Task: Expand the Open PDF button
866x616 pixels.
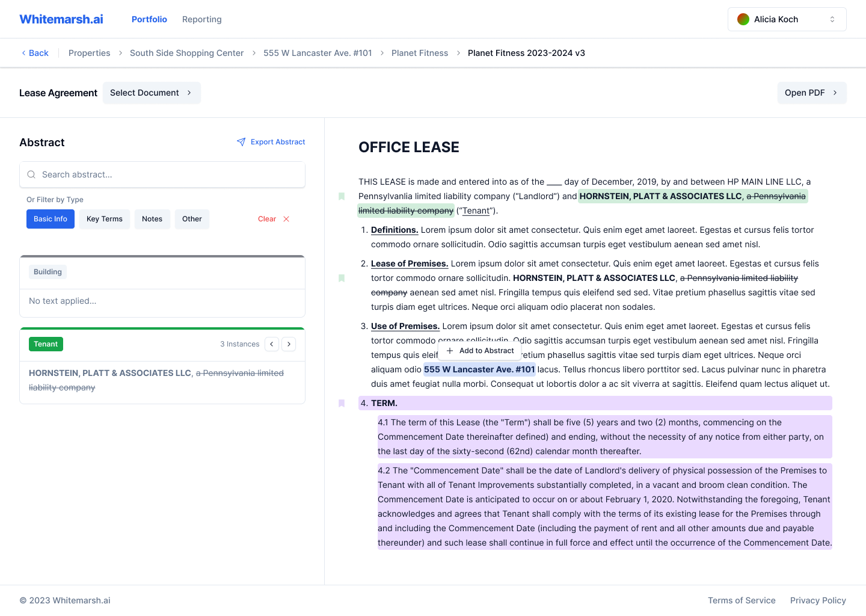Action: click(x=811, y=93)
